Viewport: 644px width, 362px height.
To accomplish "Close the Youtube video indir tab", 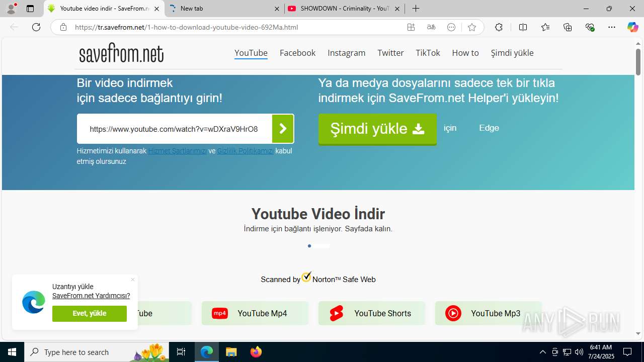I will (156, 9).
